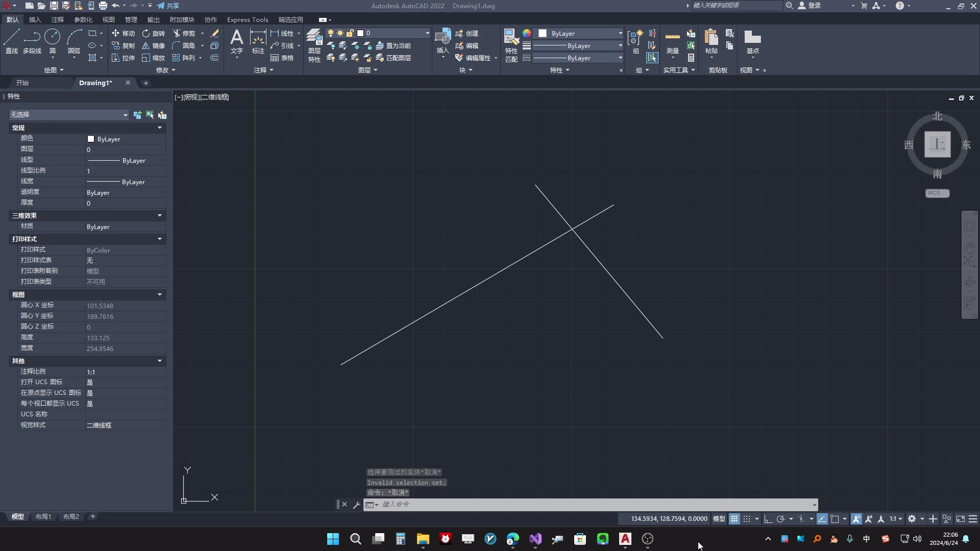This screenshot has height=551, width=980.
Task: Click the Measure (测量) tool icon
Action: click(673, 38)
